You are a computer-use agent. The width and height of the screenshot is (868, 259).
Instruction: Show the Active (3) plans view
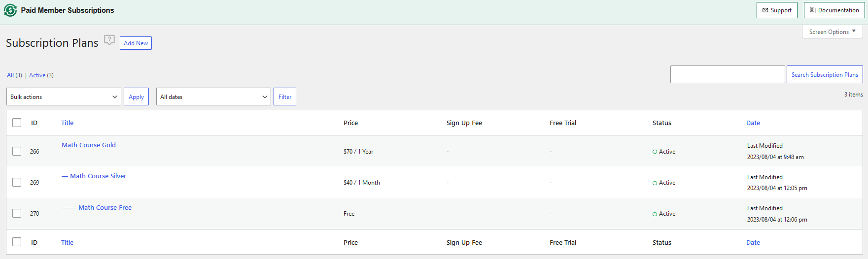[x=41, y=75]
